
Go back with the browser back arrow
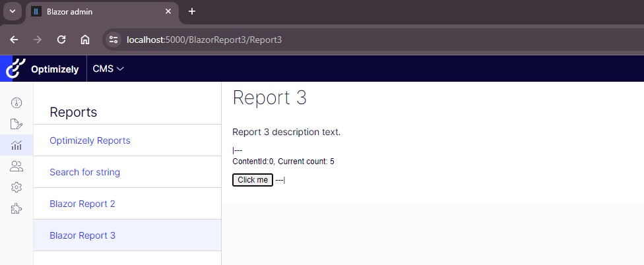(14, 40)
